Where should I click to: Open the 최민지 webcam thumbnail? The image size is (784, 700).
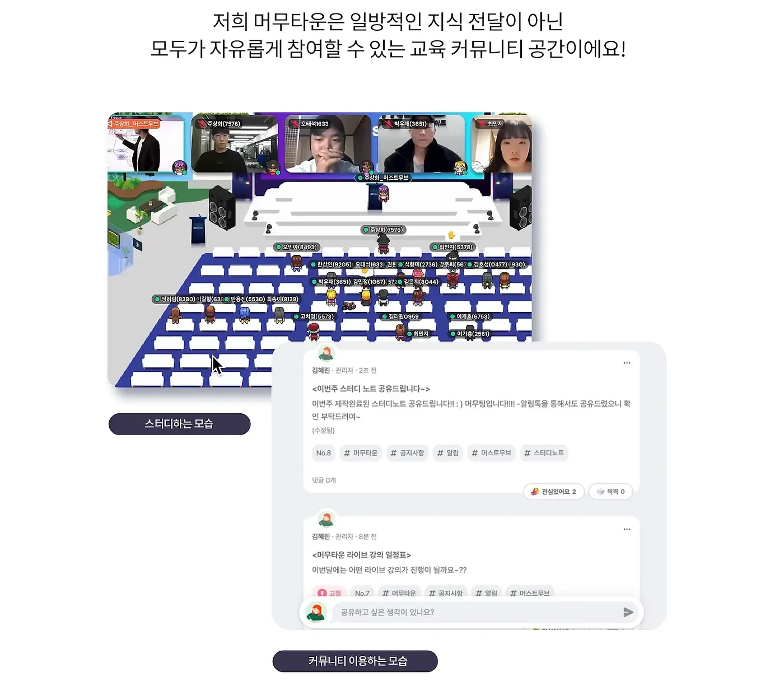point(501,144)
